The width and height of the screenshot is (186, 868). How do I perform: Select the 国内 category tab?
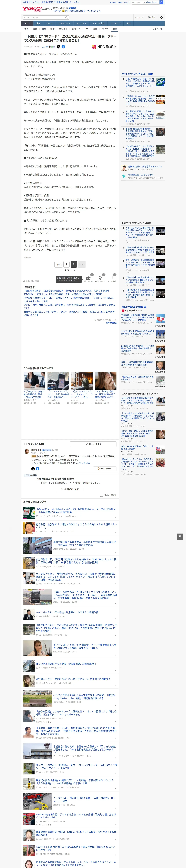pos(35,29)
